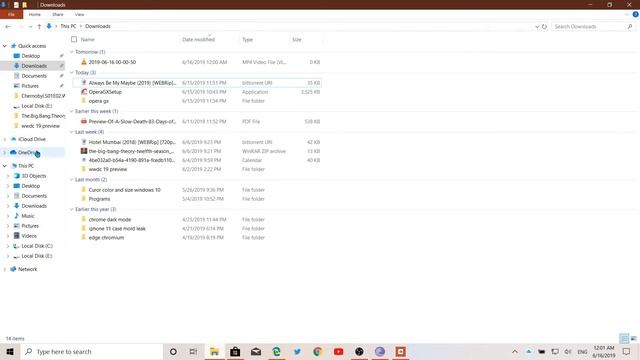Select the OperaGXSetup application icon
This screenshot has width=640, height=360.
pos(84,92)
